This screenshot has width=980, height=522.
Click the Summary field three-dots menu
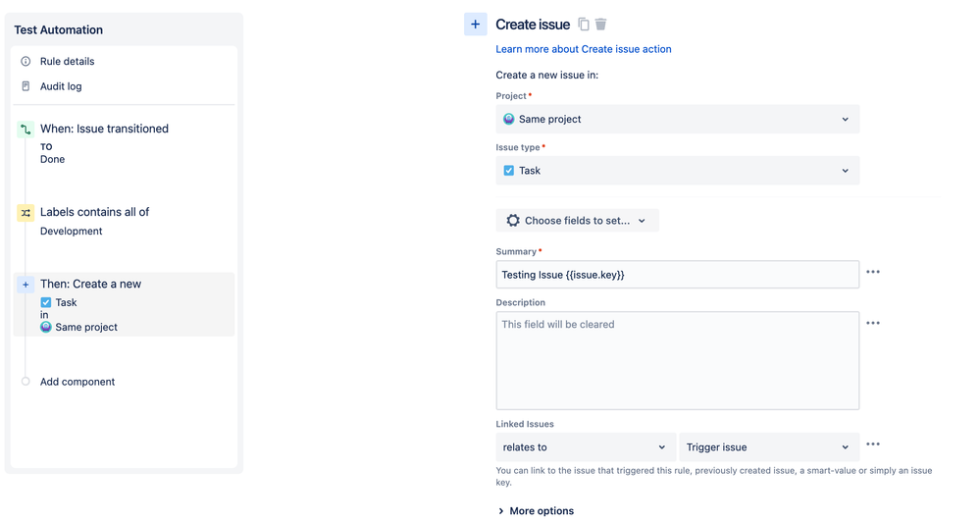pyautogui.click(x=873, y=273)
